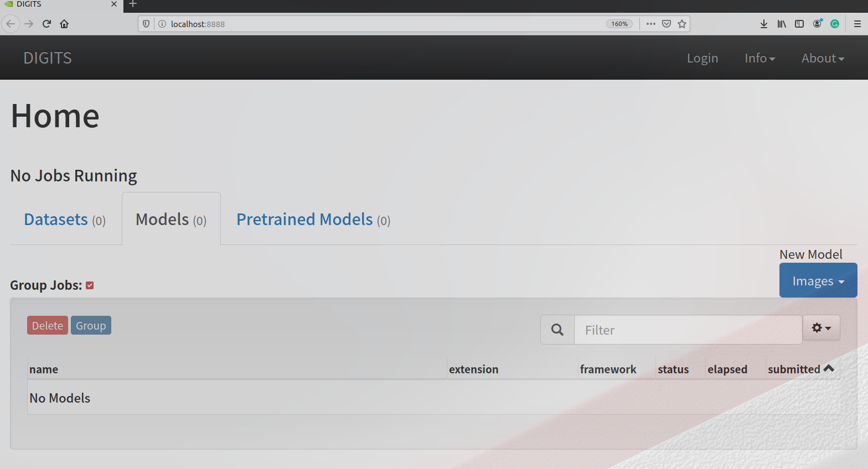The width and height of the screenshot is (868, 469).
Task: Click the blue Group button
Action: click(91, 325)
